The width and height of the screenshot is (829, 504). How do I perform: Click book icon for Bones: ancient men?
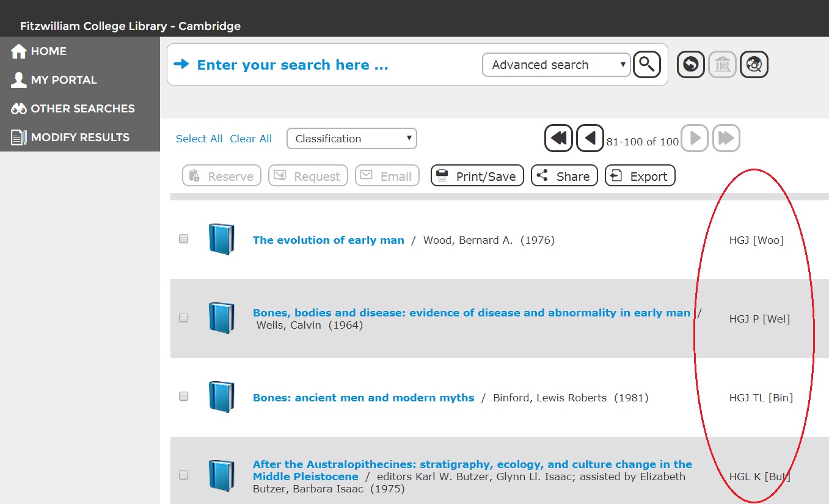[221, 396]
